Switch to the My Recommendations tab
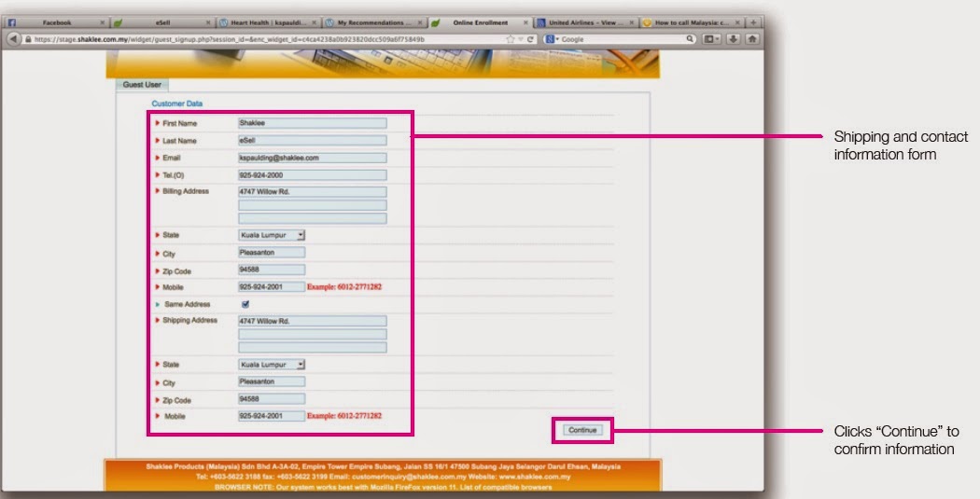Viewport: 980px width, 499px height. click(x=373, y=22)
